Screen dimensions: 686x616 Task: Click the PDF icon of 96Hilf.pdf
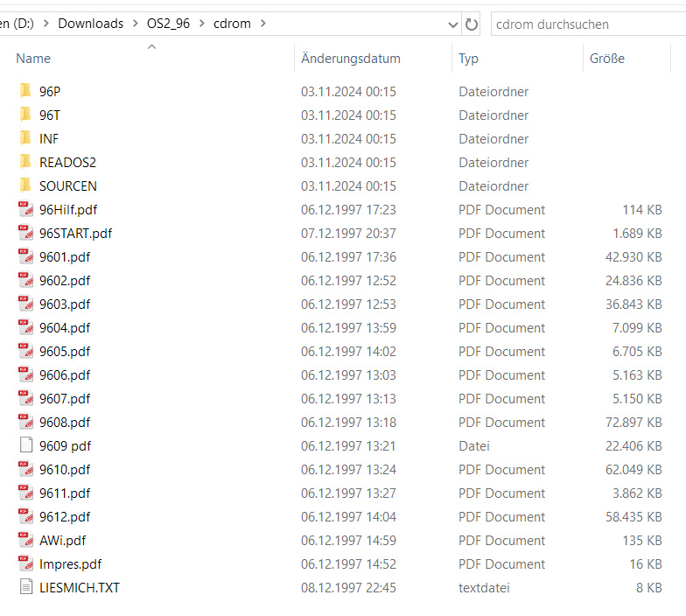26,209
